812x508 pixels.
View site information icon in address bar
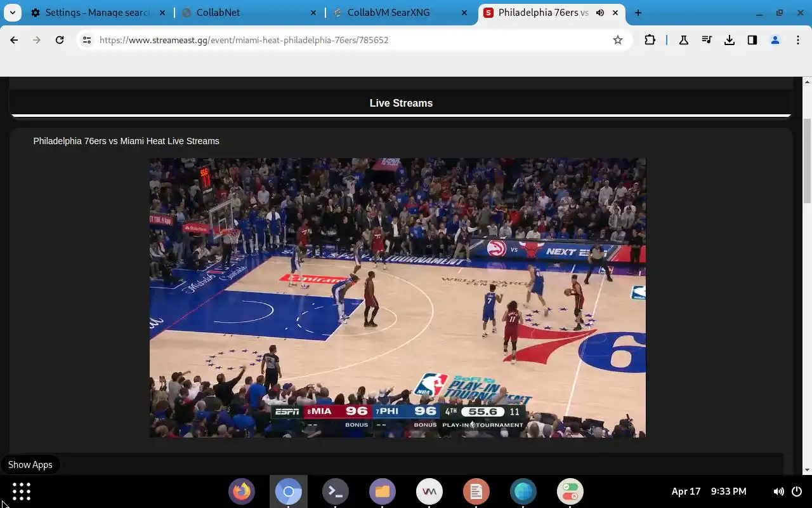[x=87, y=40]
